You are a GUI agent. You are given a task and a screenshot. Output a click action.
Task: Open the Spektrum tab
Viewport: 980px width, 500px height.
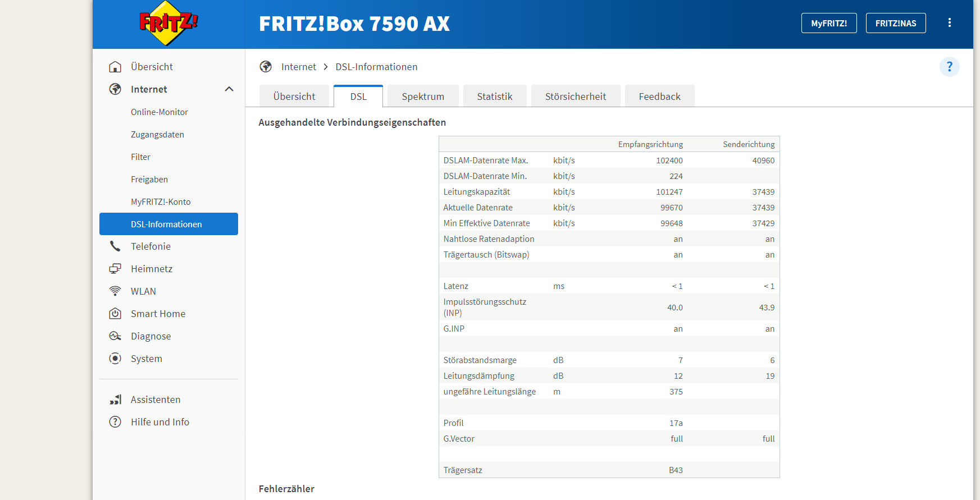pyautogui.click(x=423, y=96)
